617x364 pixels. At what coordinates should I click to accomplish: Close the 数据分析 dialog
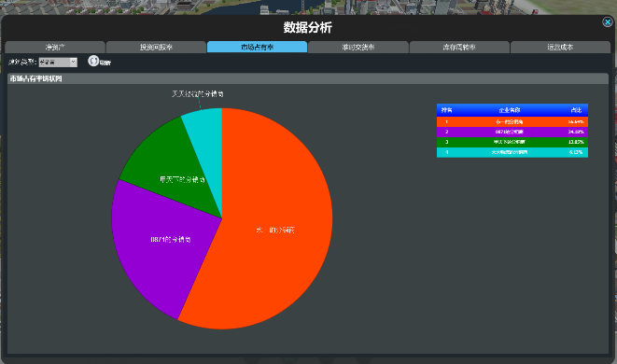[x=608, y=22]
